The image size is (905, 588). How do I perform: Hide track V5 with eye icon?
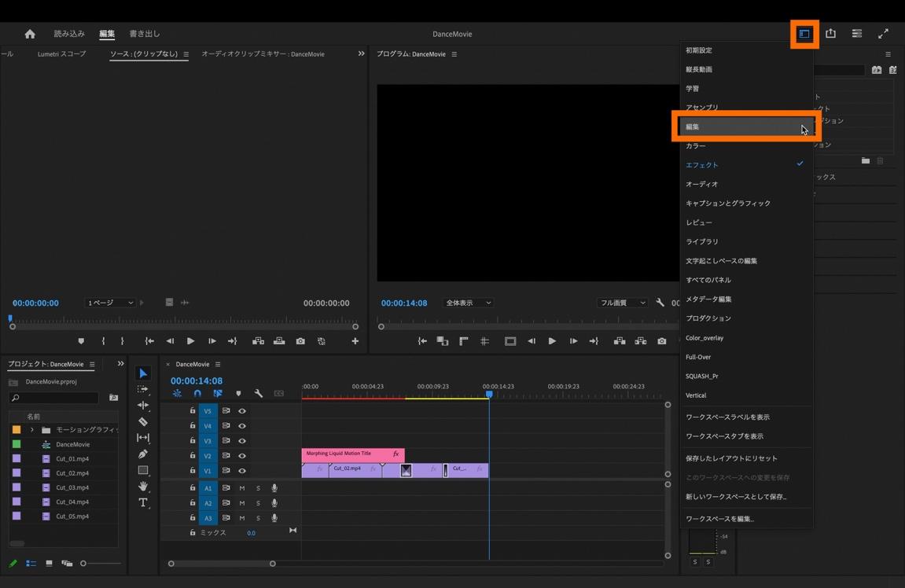point(242,411)
